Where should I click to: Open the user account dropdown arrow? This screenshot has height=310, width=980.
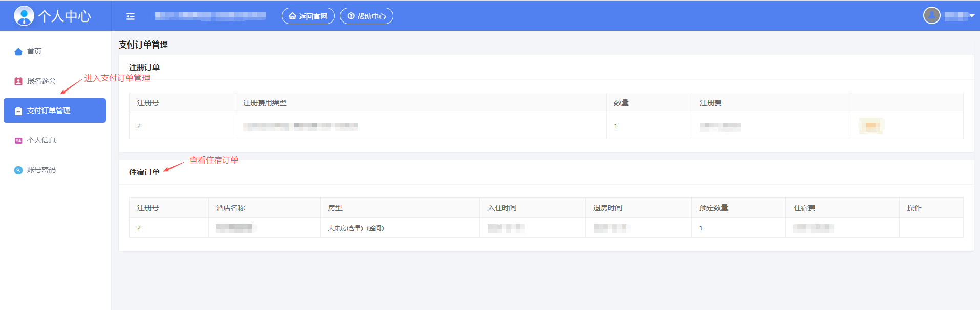pos(972,16)
